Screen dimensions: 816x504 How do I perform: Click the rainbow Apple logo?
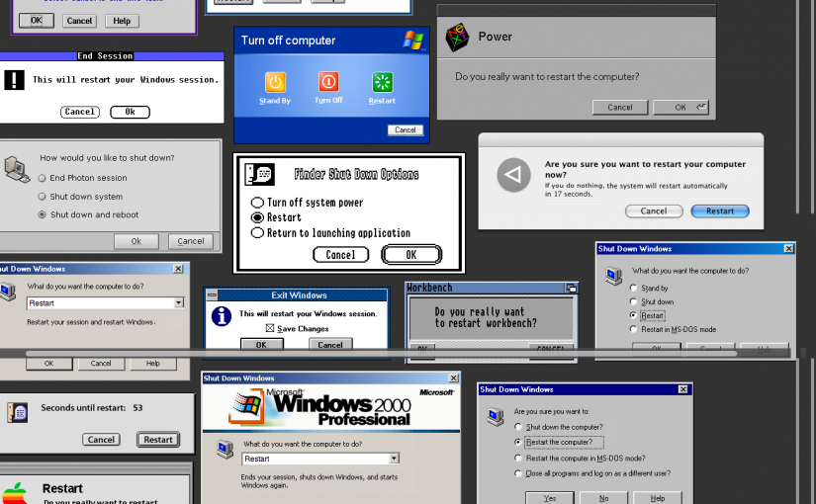(x=16, y=493)
